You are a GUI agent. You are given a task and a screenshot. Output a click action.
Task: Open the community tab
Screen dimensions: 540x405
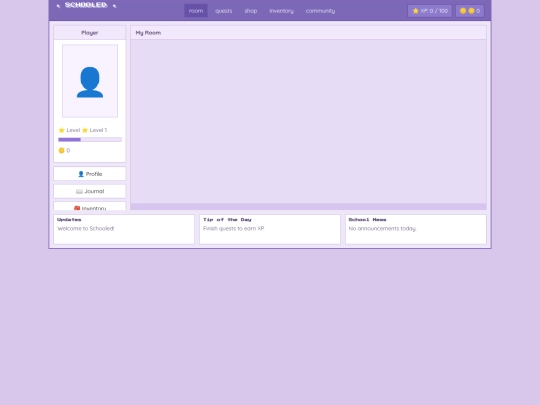pyautogui.click(x=320, y=11)
